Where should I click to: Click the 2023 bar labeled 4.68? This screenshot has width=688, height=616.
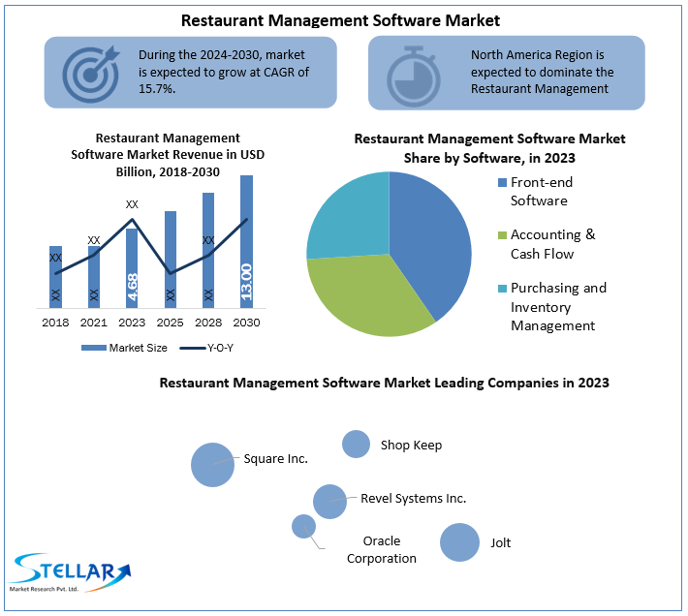tap(132, 268)
